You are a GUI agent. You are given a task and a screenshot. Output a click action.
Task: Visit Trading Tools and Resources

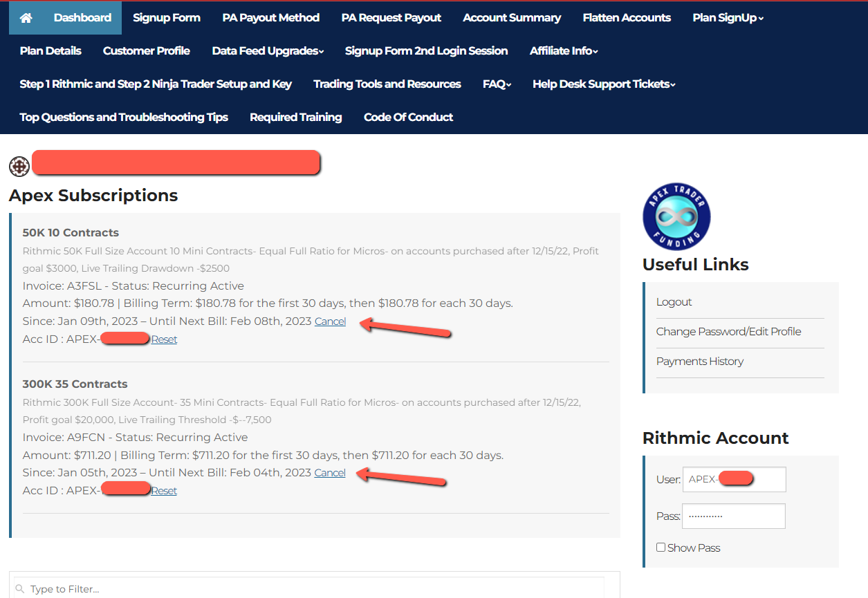[387, 84]
